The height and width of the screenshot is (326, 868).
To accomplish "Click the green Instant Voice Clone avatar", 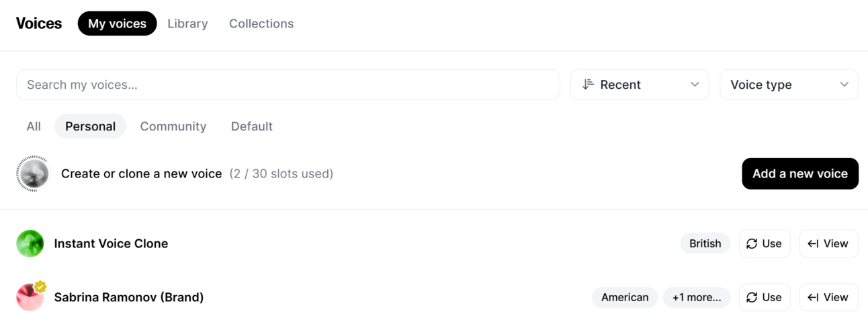I will (30, 243).
